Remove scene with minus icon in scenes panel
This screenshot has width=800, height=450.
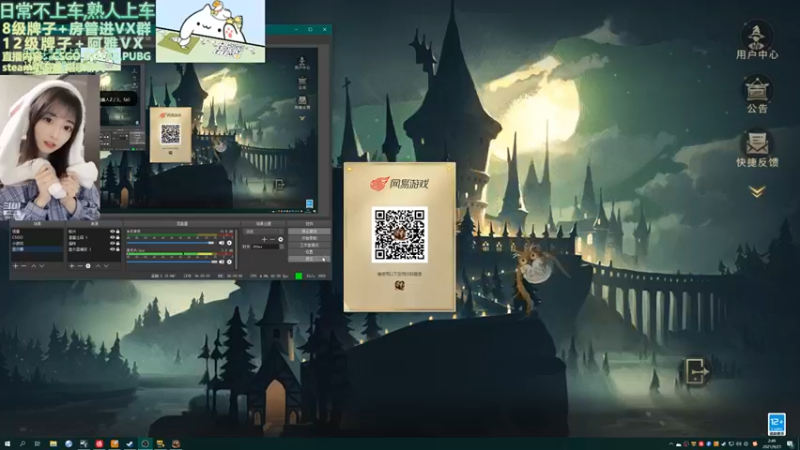coord(24,266)
